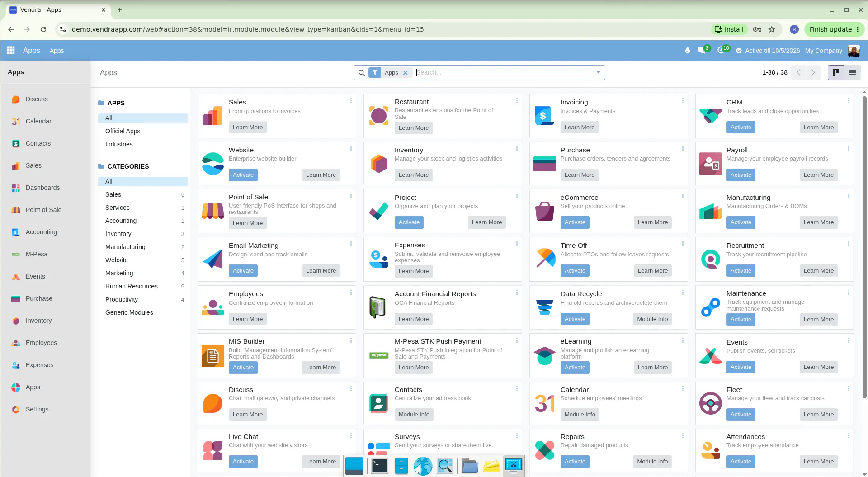Click the Restaurant app card icon
This screenshot has width=868, height=477.
379,116
